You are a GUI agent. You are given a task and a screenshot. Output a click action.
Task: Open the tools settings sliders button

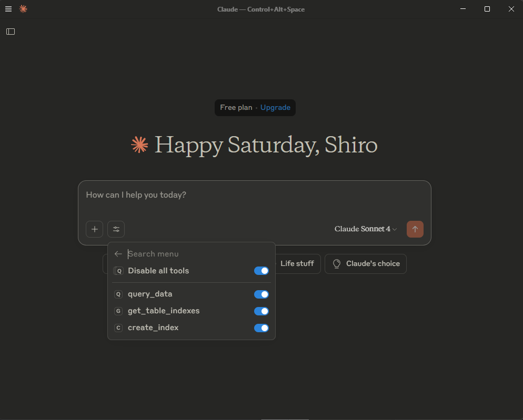[x=116, y=229]
